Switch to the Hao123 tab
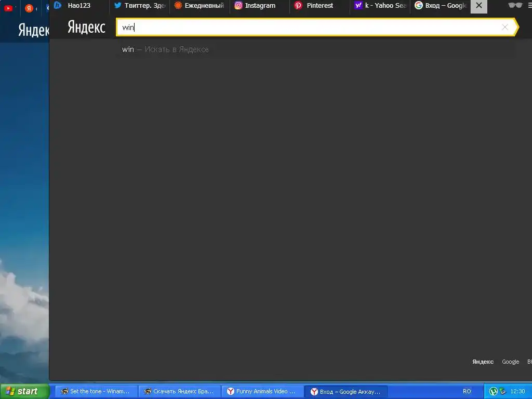 tap(79, 5)
